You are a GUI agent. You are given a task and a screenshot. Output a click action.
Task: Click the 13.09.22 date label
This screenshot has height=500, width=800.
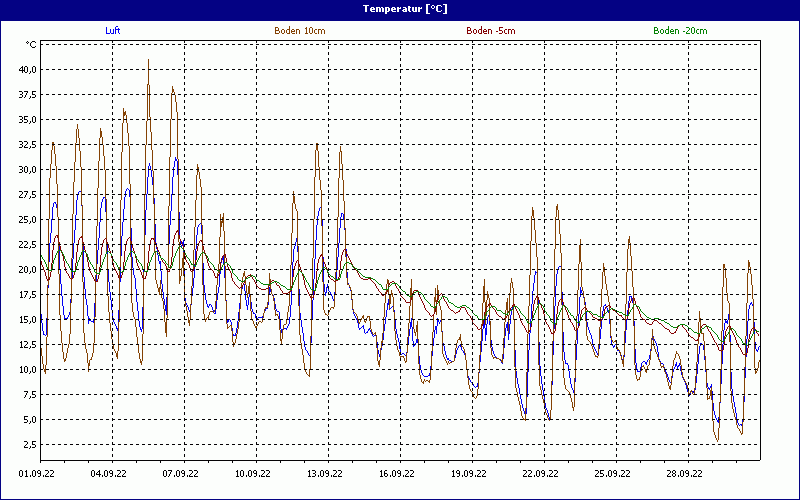(324, 475)
